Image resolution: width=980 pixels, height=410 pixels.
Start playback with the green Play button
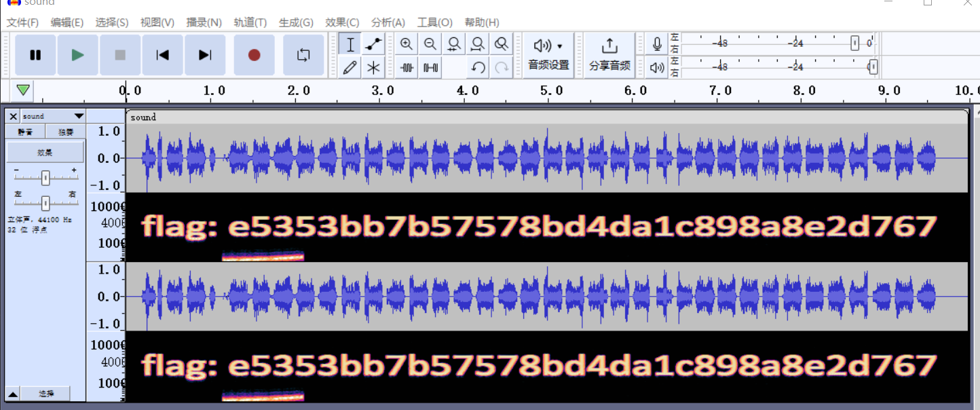pos(77,55)
